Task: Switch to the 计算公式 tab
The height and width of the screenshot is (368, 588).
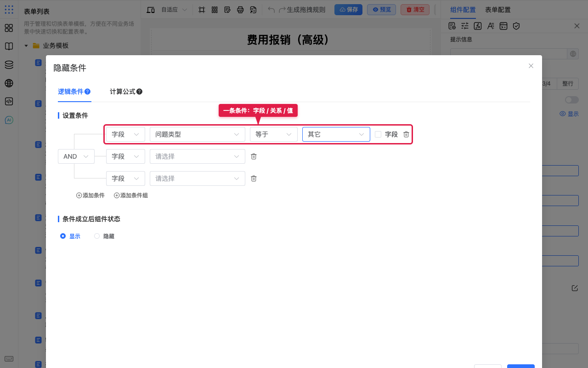Action: (122, 92)
